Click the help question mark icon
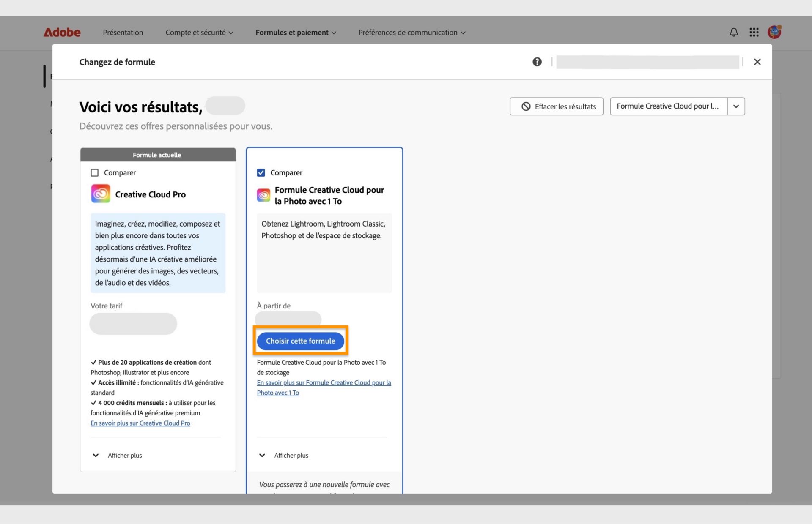The image size is (812, 524). pyautogui.click(x=537, y=62)
